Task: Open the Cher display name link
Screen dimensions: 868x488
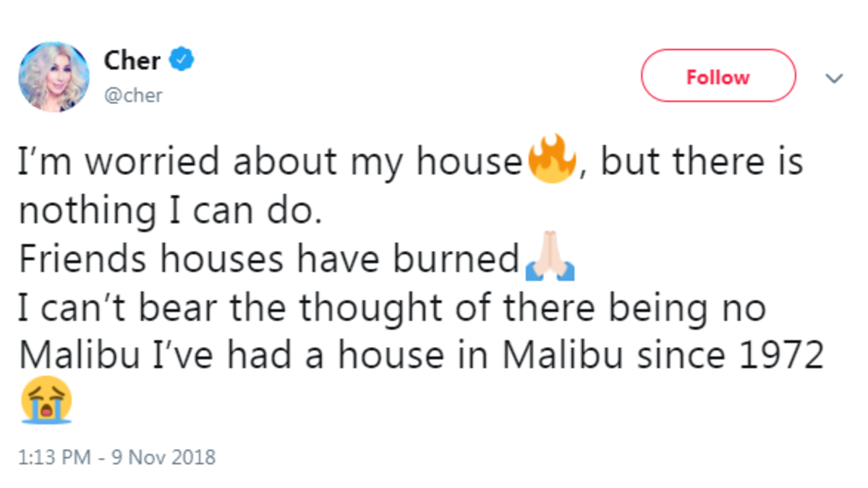Action: coord(132,61)
